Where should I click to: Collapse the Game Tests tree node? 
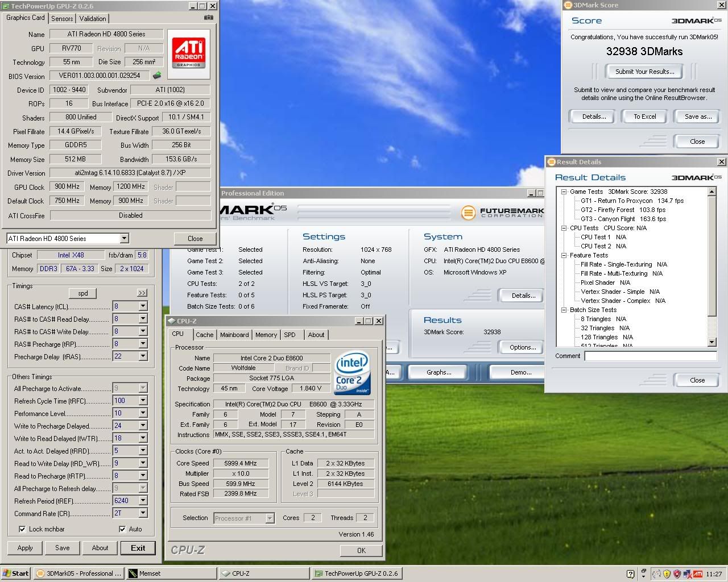(564, 192)
